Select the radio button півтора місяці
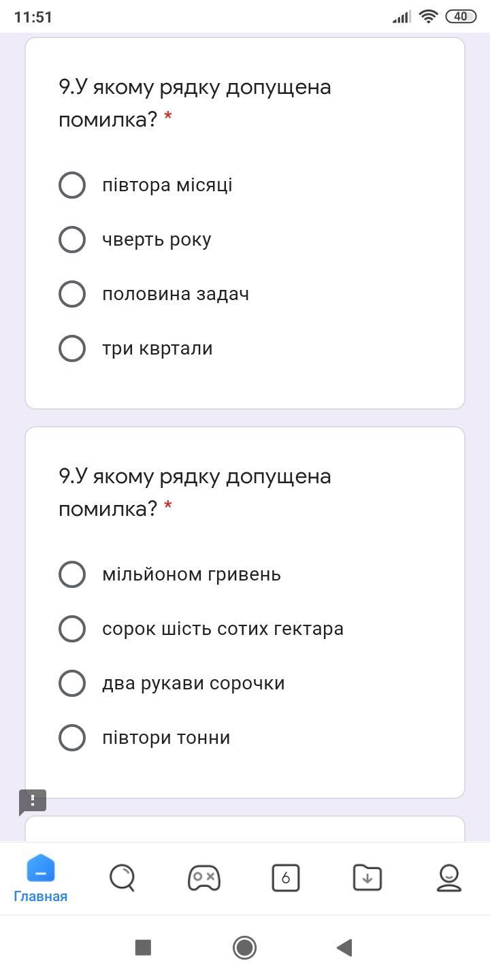The height and width of the screenshot is (980, 490). (72, 185)
